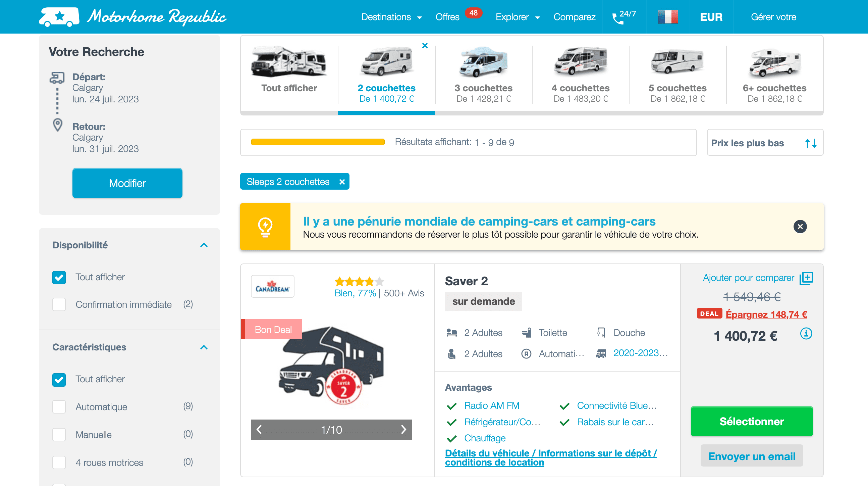Click the 24/7 phone support icon
The height and width of the screenshot is (486, 868).
pos(624,17)
